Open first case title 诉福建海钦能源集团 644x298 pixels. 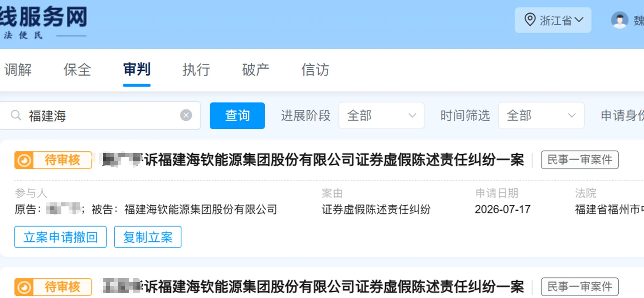(313, 160)
